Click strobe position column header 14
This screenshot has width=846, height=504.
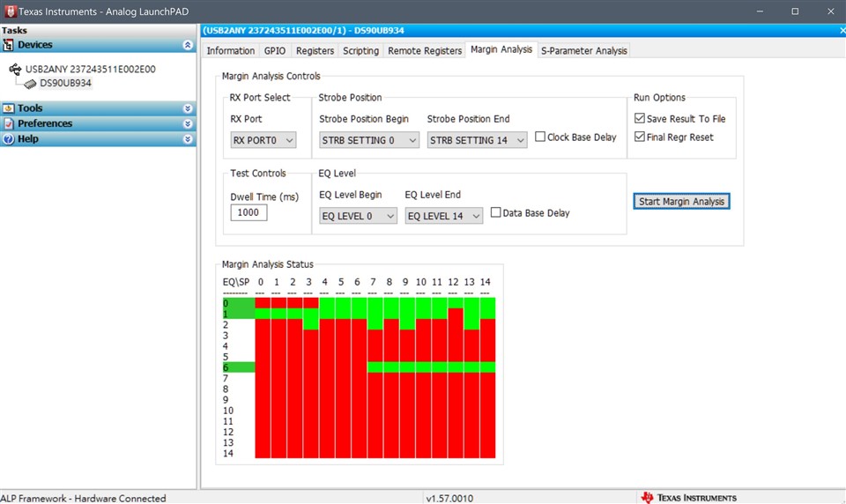pos(485,282)
